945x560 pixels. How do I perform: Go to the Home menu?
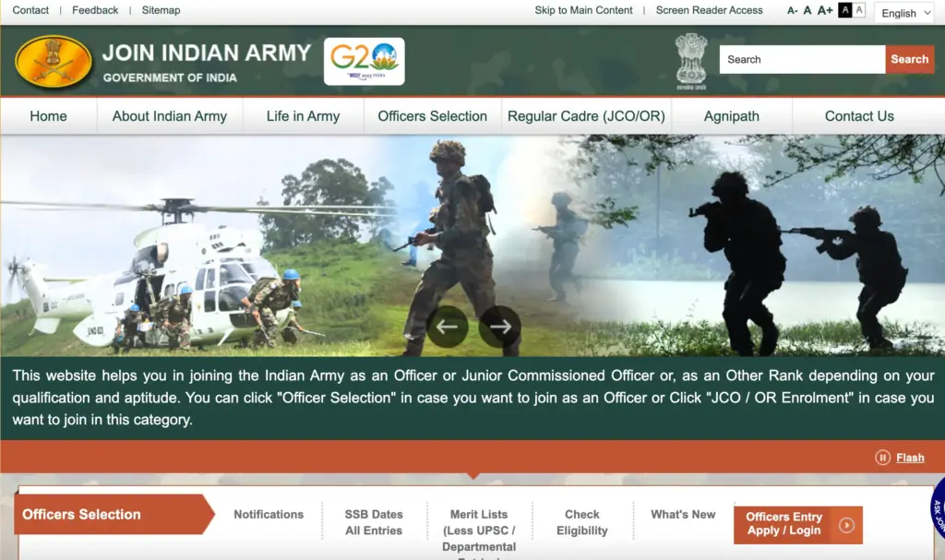48,115
